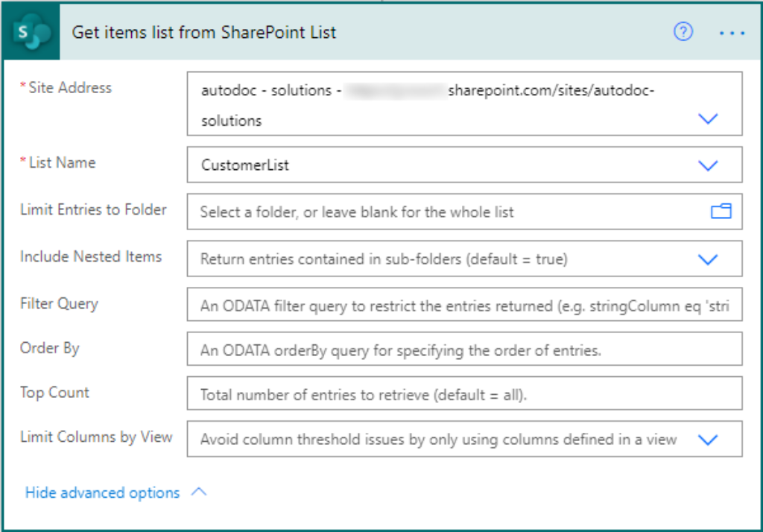Click the Hide advanced options link
Image resolution: width=763 pixels, height=532 pixels.
(103, 493)
